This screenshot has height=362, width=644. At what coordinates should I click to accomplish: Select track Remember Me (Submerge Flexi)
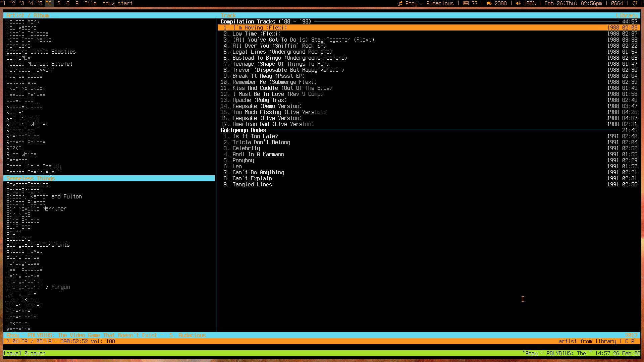(429, 82)
